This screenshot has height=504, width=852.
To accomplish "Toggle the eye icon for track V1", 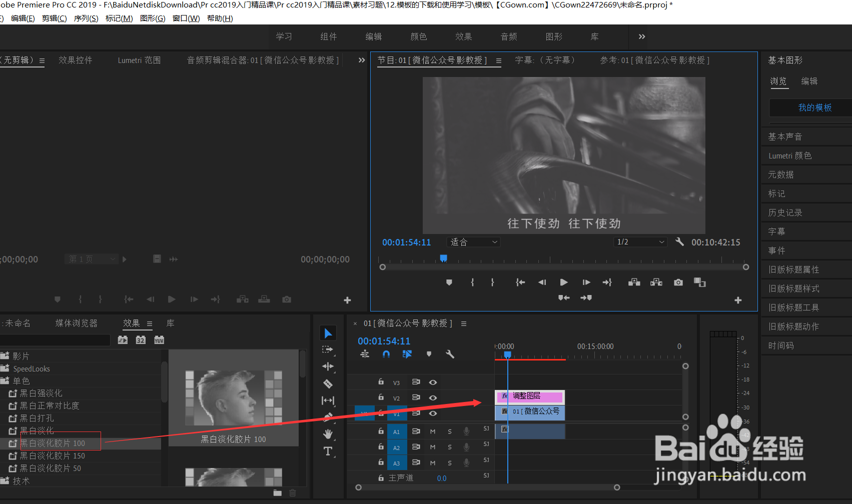I will pyautogui.click(x=433, y=413).
